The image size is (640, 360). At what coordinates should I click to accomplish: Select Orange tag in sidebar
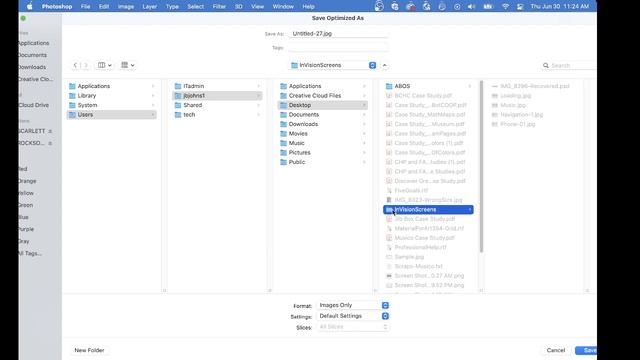tap(27, 181)
